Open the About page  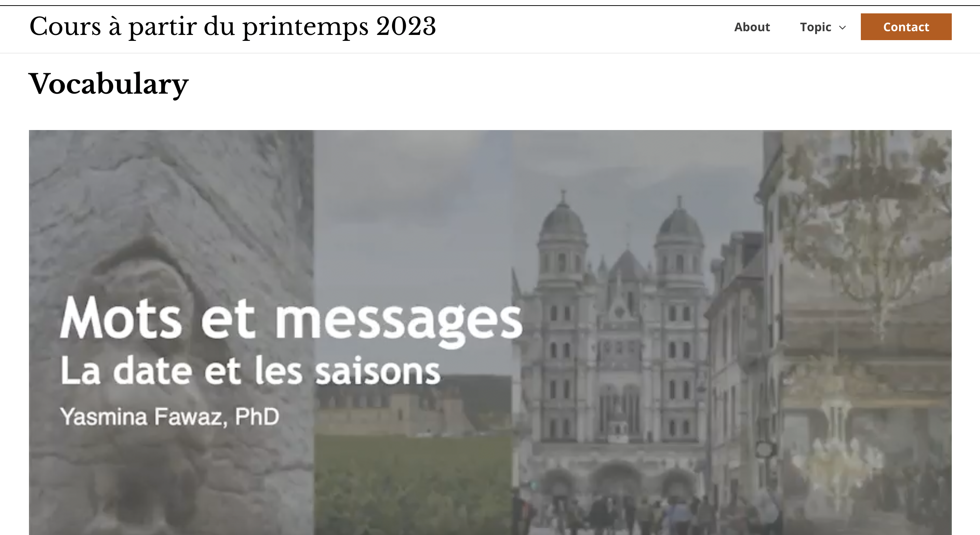[752, 27]
